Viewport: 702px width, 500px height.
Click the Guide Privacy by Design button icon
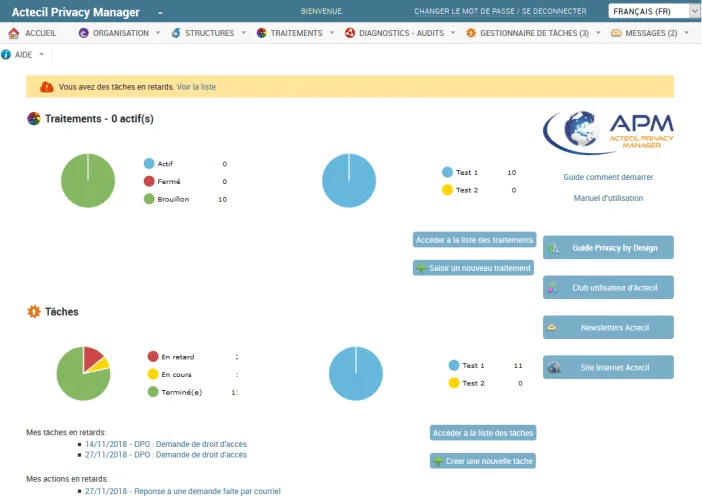pyautogui.click(x=553, y=248)
